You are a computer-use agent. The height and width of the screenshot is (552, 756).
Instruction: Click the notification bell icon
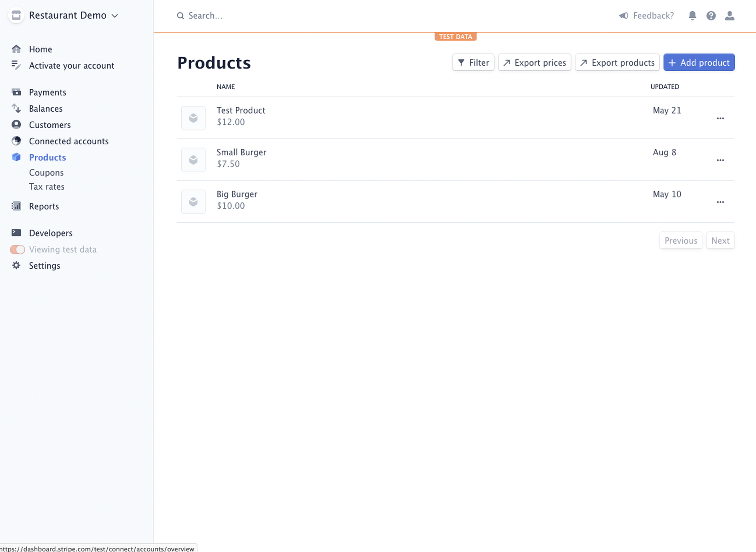(x=692, y=16)
